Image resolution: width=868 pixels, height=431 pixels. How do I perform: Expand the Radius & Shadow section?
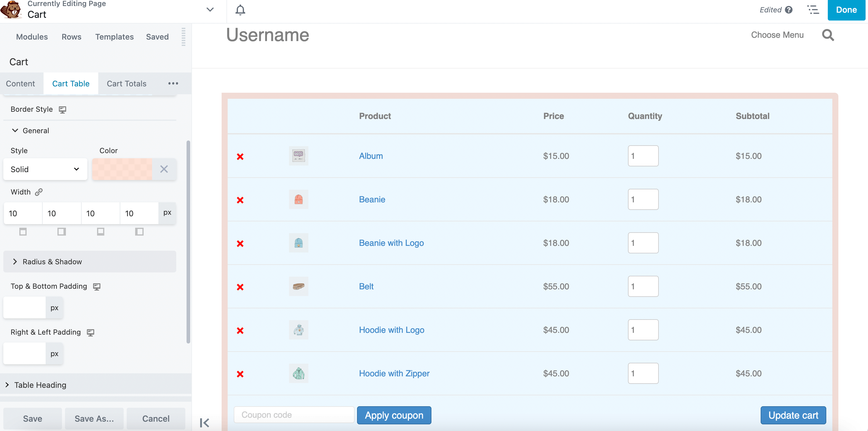(91, 262)
